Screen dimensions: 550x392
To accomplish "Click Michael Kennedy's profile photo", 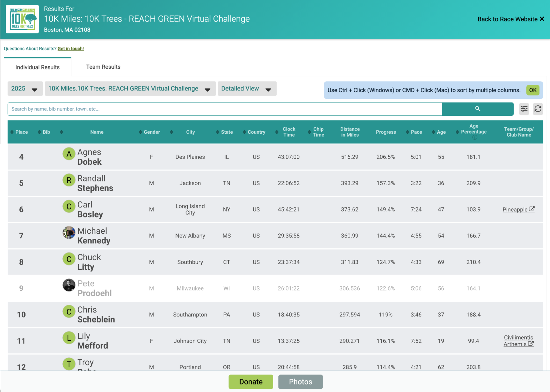I will click(69, 233).
